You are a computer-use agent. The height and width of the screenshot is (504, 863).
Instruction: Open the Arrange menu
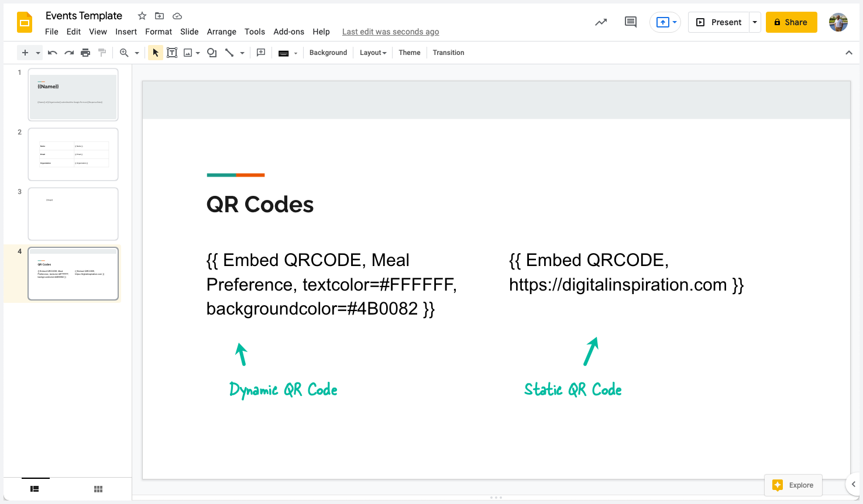click(x=221, y=32)
